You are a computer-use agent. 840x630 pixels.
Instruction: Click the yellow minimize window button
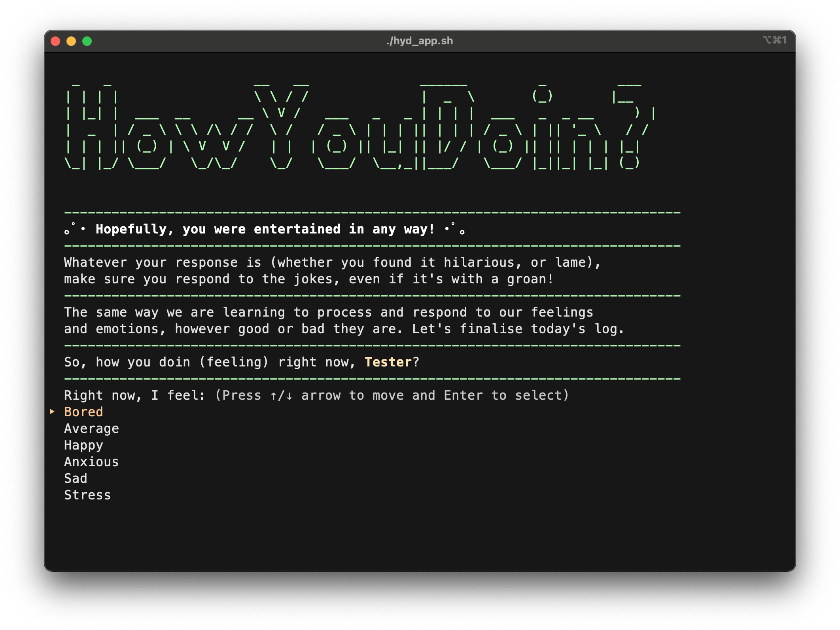pyautogui.click(x=71, y=41)
